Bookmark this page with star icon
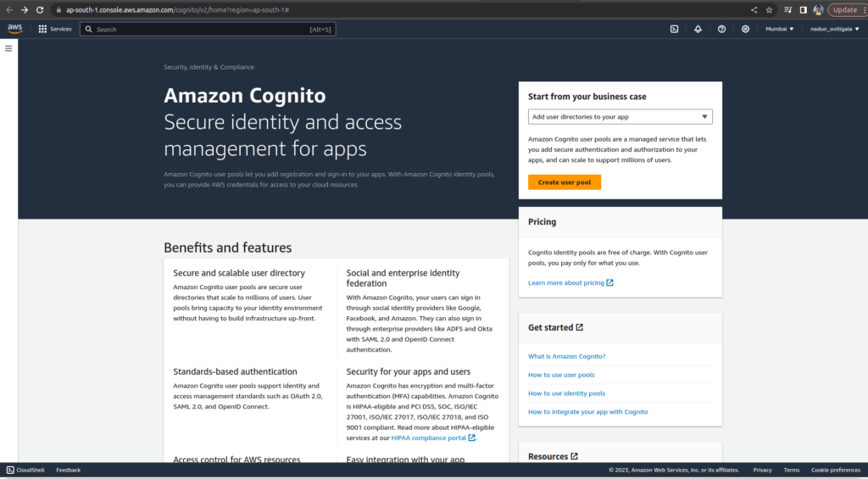The width and height of the screenshot is (868, 479). (769, 10)
